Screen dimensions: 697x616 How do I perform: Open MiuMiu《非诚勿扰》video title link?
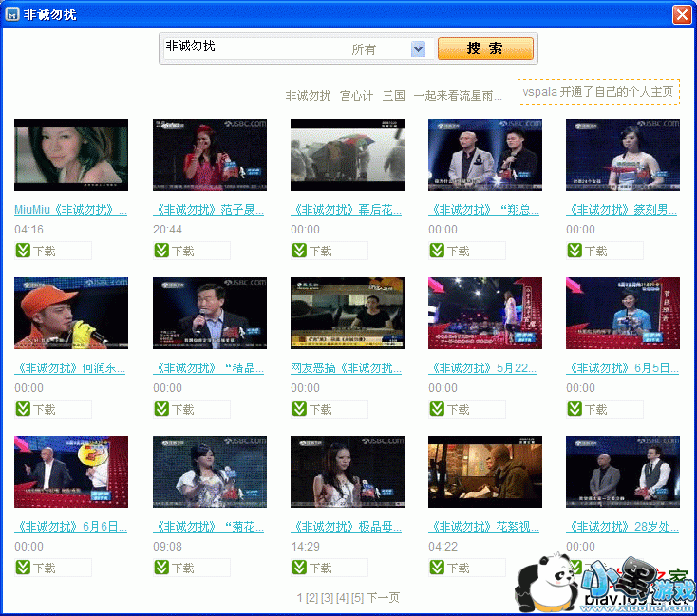[x=70, y=210]
